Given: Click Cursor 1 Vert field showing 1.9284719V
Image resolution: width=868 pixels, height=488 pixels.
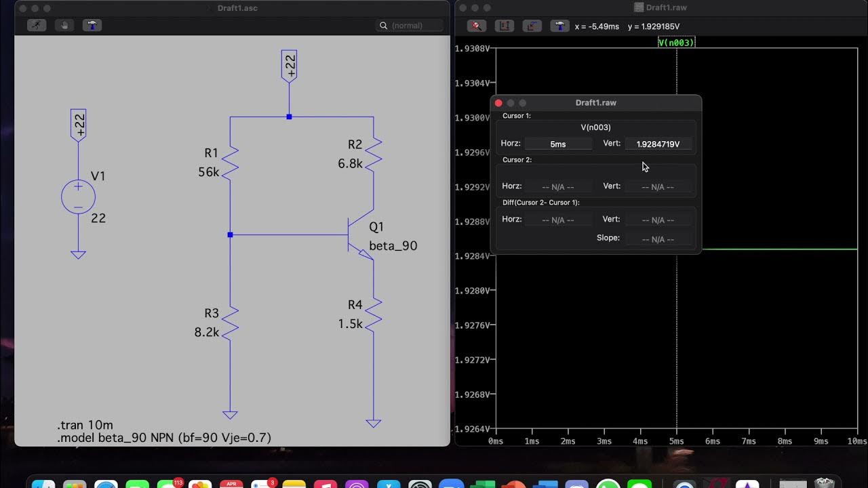Looking at the screenshot, I should [x=658, y=144].
